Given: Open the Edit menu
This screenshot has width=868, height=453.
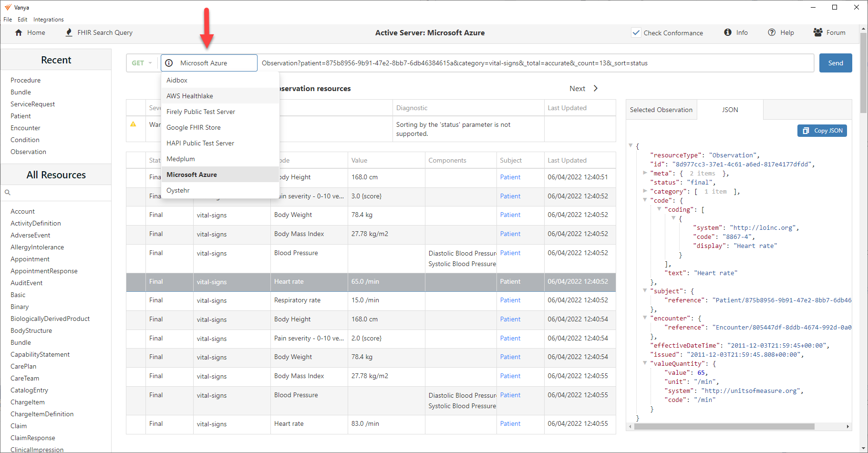Looking at the screenshot, I should tap(22, 20).
